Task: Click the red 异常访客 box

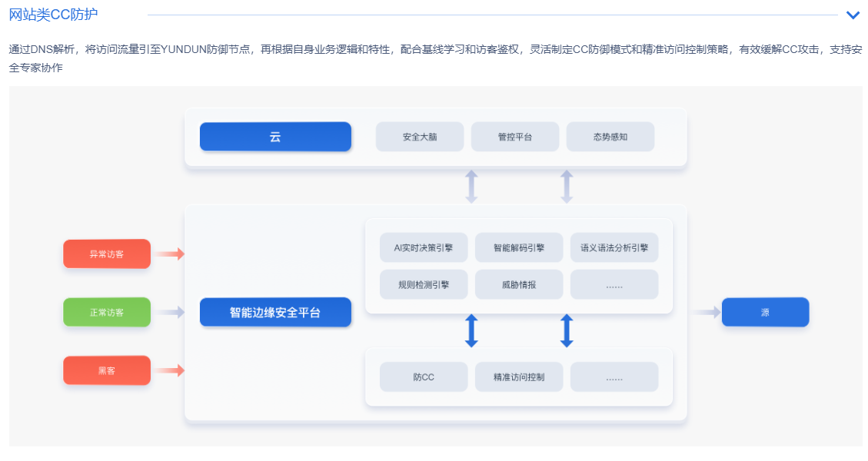Action: pyautogui.click(x=107, y=254)
